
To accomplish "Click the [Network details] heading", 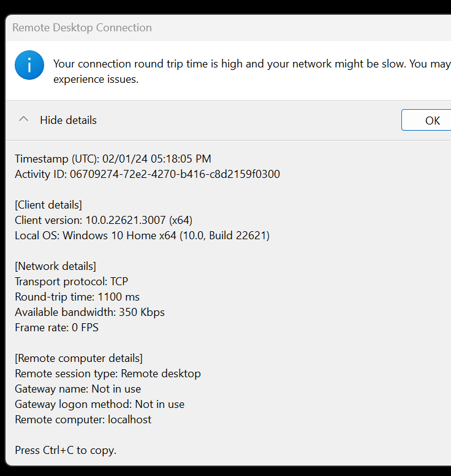I will (55, 266).
